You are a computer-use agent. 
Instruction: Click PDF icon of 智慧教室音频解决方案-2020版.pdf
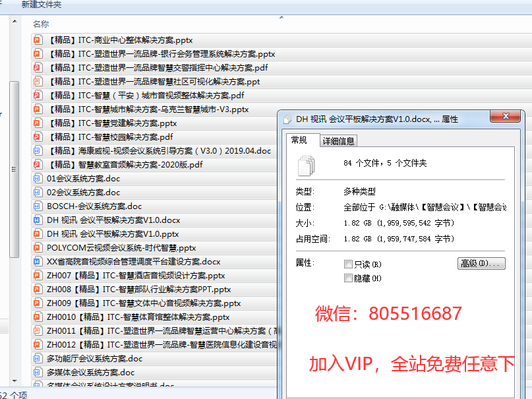click(x=38, y=165)
